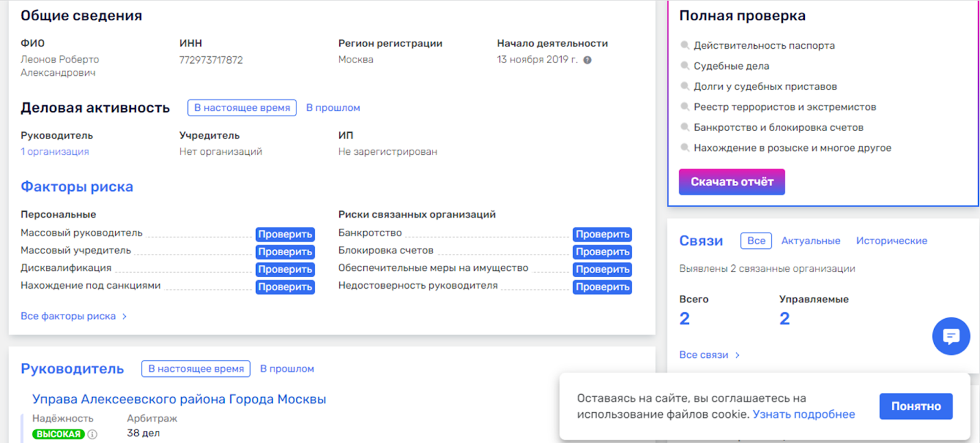
Task: Open the chat support bubble icon
Action: (951, 336)
